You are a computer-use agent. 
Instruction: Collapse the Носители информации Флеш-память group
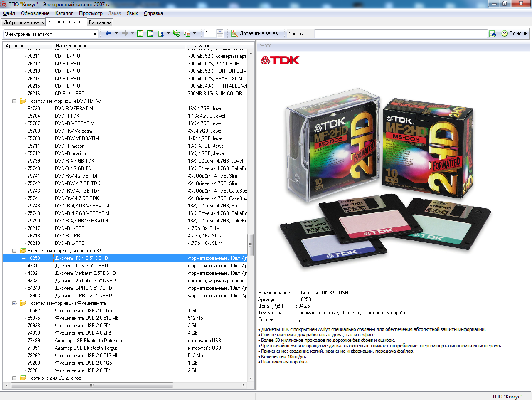[14, 303]
